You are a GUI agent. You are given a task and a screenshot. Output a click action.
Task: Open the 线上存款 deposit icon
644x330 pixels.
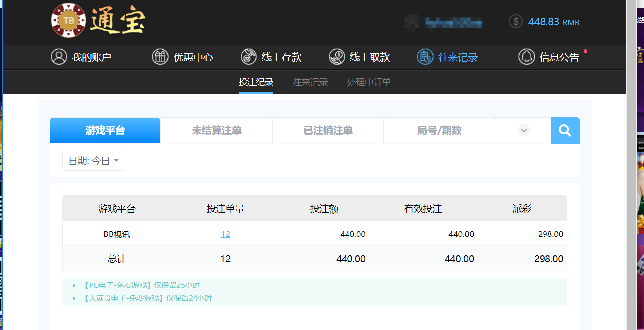248,57
